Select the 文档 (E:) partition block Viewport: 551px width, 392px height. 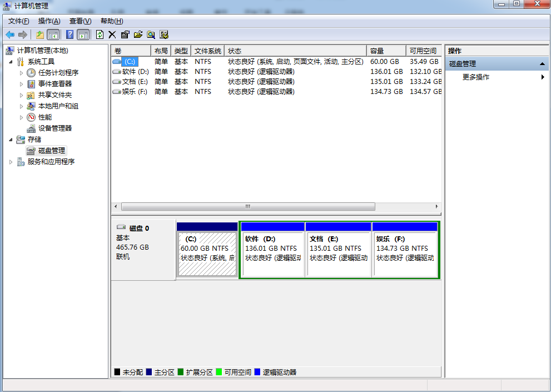click(339, 250)
